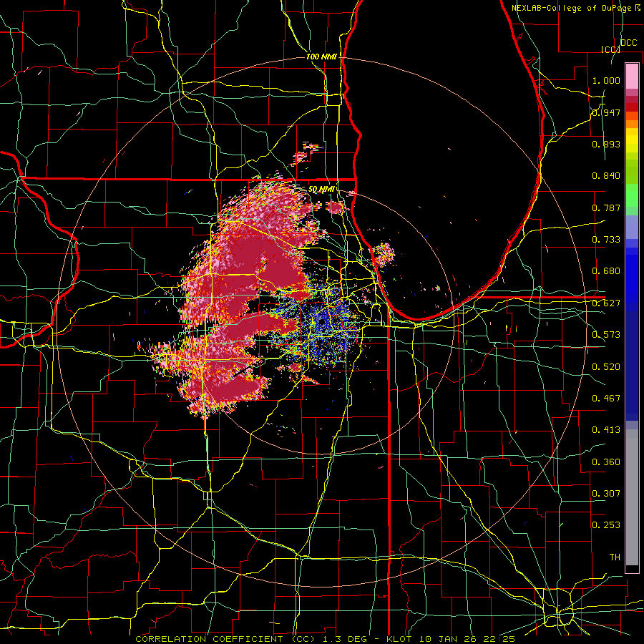Click the 0.893 scale value
644x644 pixels.
(x=606, y=144)
